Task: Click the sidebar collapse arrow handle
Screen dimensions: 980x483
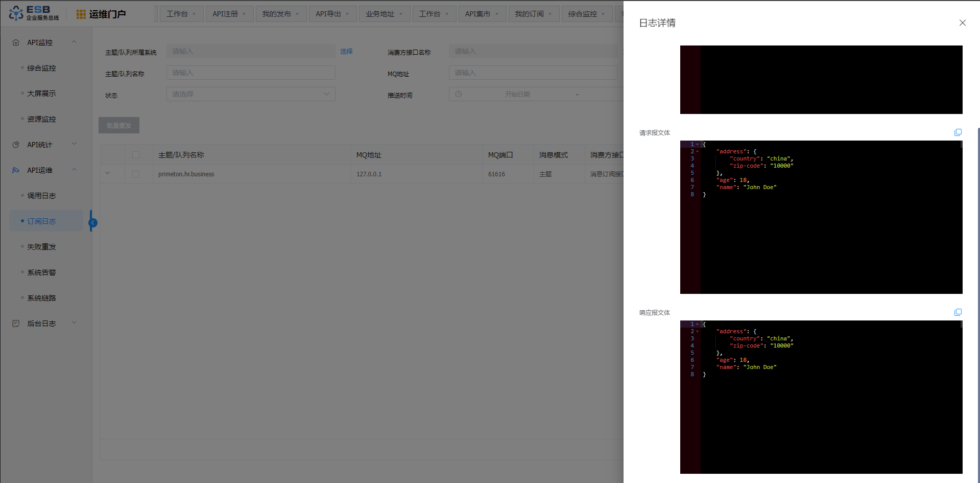Action: tap(92, 222)
